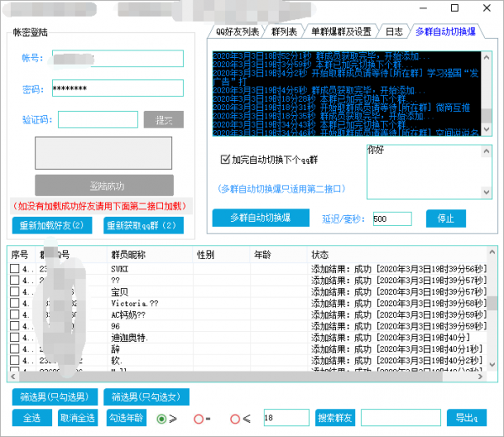The width and height of the screenshot is (504, 437).
Task: Click the 全选 button
Action: pos(32,418)
